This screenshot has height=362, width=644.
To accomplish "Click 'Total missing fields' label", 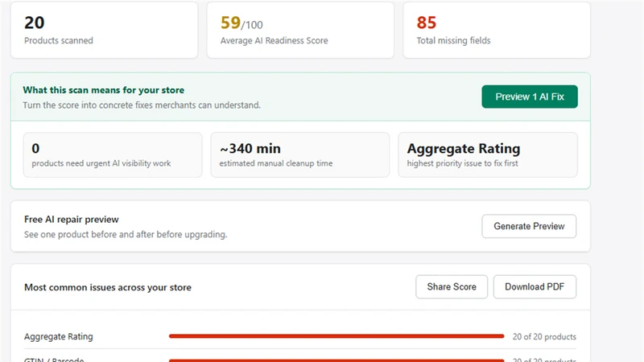I will click(x=453, y=41).
